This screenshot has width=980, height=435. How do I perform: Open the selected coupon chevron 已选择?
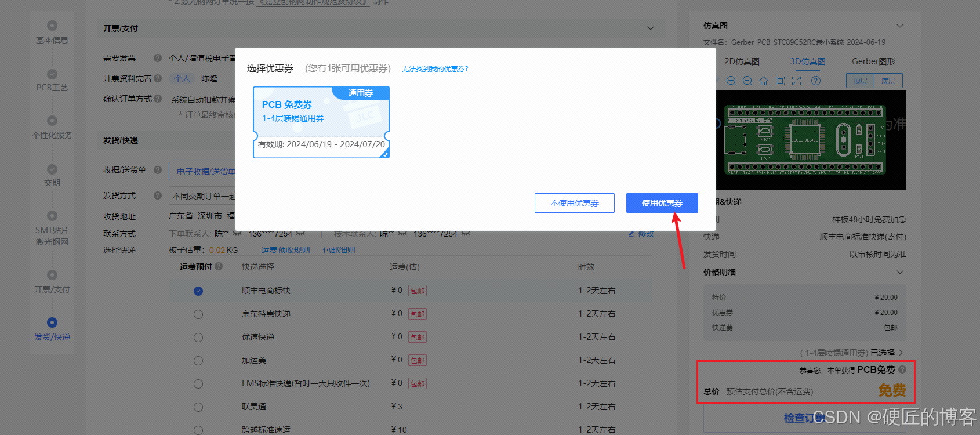[x=901, y=353]
